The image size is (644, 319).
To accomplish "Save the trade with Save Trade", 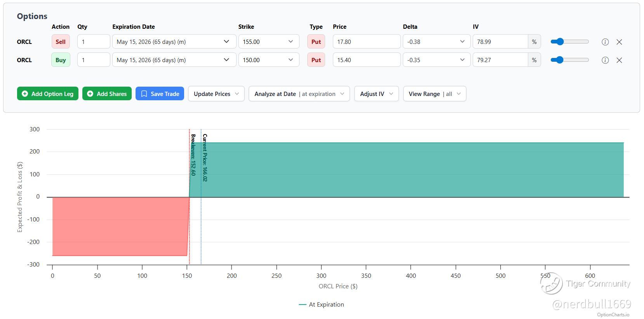I will click(160, 94).
